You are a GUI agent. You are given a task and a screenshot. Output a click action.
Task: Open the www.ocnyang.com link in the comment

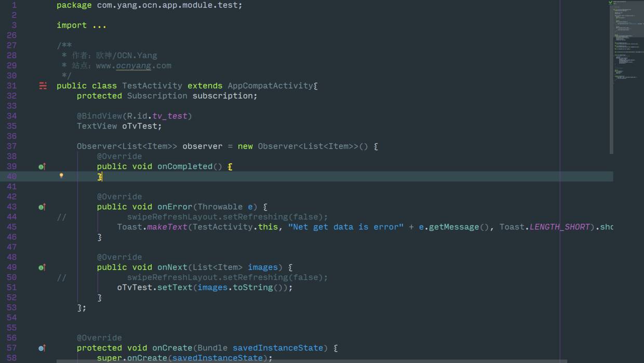[134, 65]
